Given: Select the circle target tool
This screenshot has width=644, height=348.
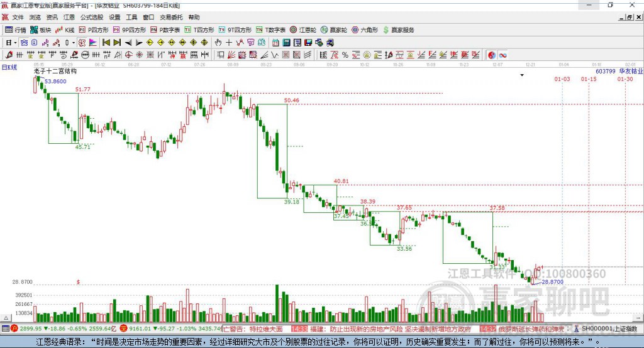Looking at the screenshot, I should click(x=128, y=55).
